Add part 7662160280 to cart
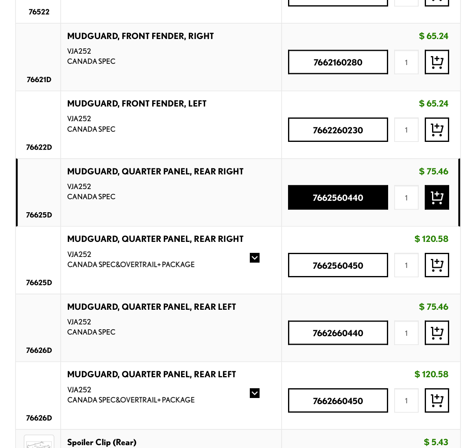The height and width of the screenshot is (448, 476). (437, 62)
